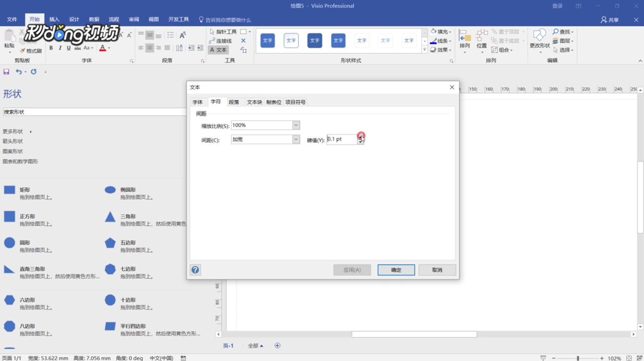Select the 文本 text tool
The height and width of the screenshot is (361, 644).
pyautogui.click(x=218, y=50)
